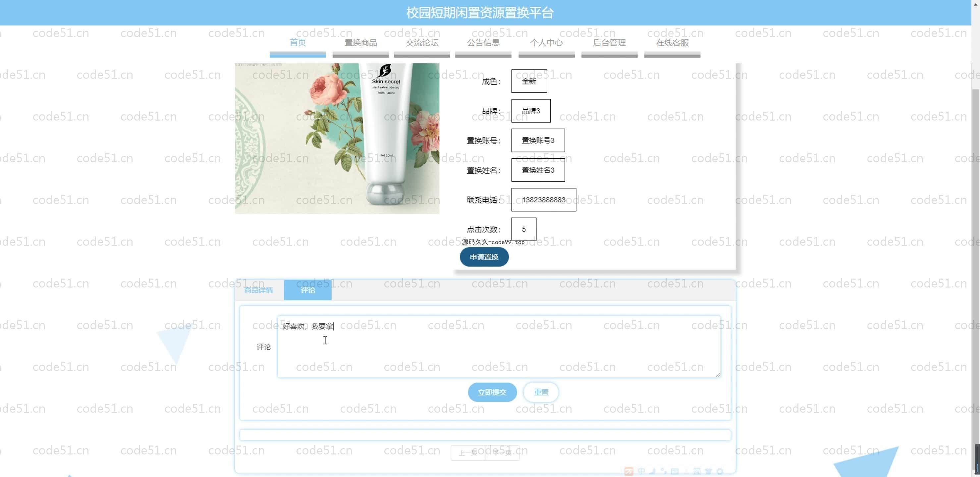Click the 上一页 pagination button
The image size is (980, 477).
[x=468, y=453]
